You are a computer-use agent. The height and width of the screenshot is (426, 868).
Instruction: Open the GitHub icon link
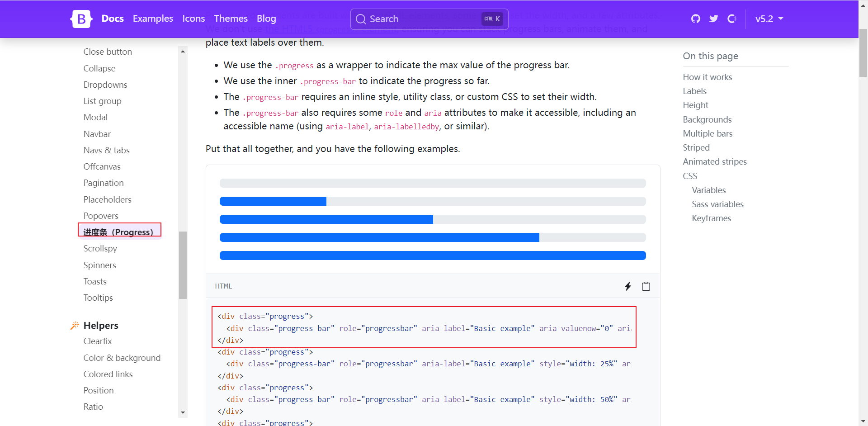(696, 19)
